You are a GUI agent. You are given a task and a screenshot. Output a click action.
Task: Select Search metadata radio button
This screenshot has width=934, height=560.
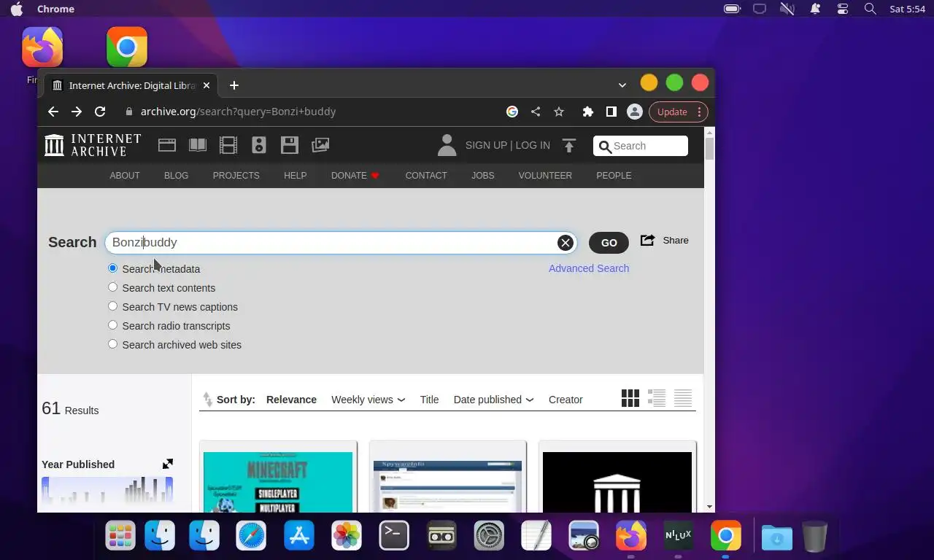coord(112,268)
